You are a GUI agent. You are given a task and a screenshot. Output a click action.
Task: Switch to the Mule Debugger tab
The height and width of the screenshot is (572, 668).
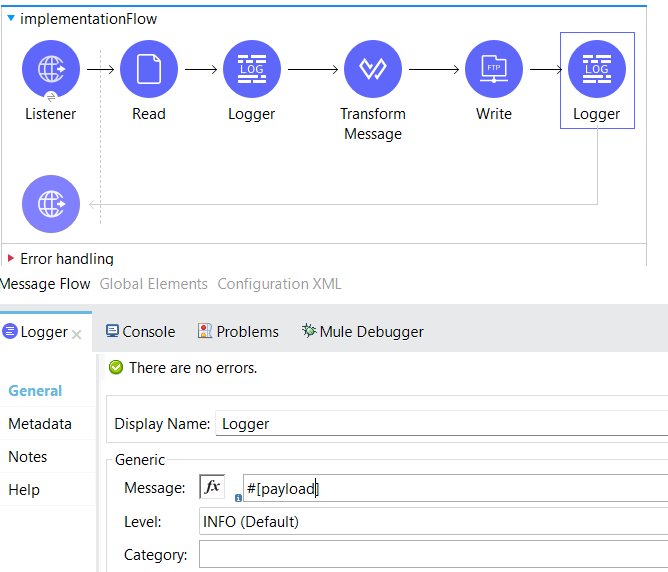(x=362, y=331)
